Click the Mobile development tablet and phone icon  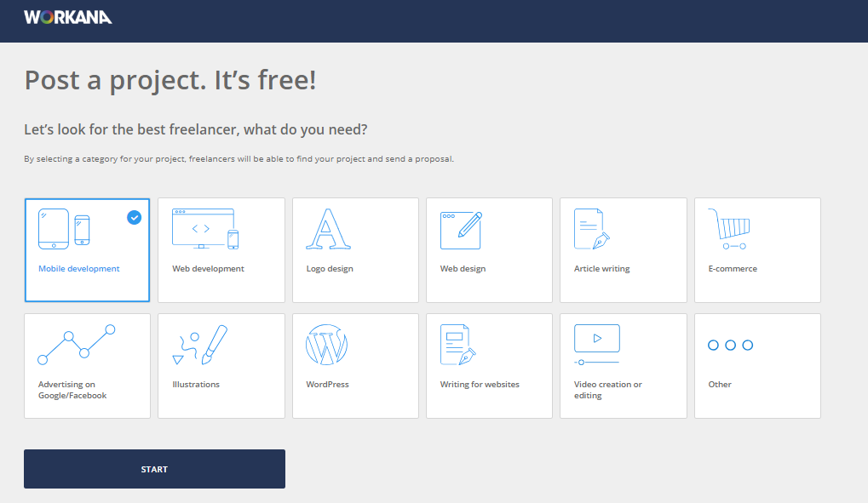64,229
